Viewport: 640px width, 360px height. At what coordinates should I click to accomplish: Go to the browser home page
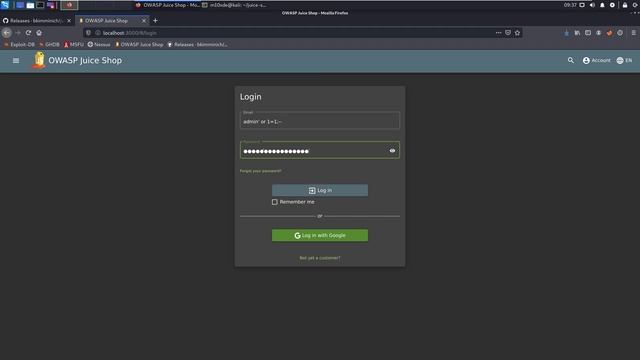tap(39, 33)
